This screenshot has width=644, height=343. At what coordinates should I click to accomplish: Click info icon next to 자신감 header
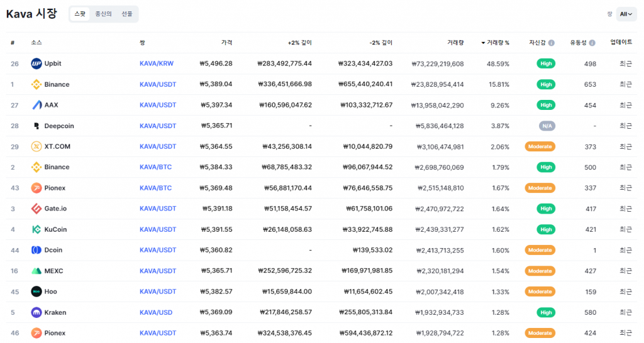(551, 43)
